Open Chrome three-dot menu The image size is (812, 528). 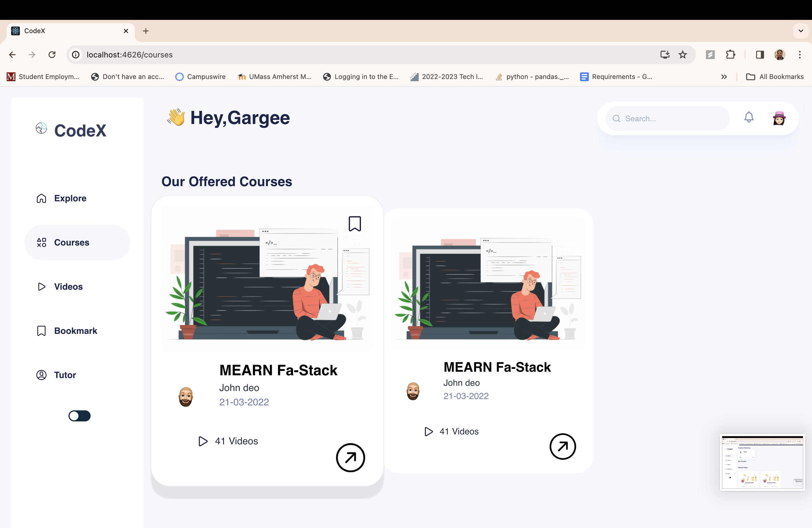[800, 55]
